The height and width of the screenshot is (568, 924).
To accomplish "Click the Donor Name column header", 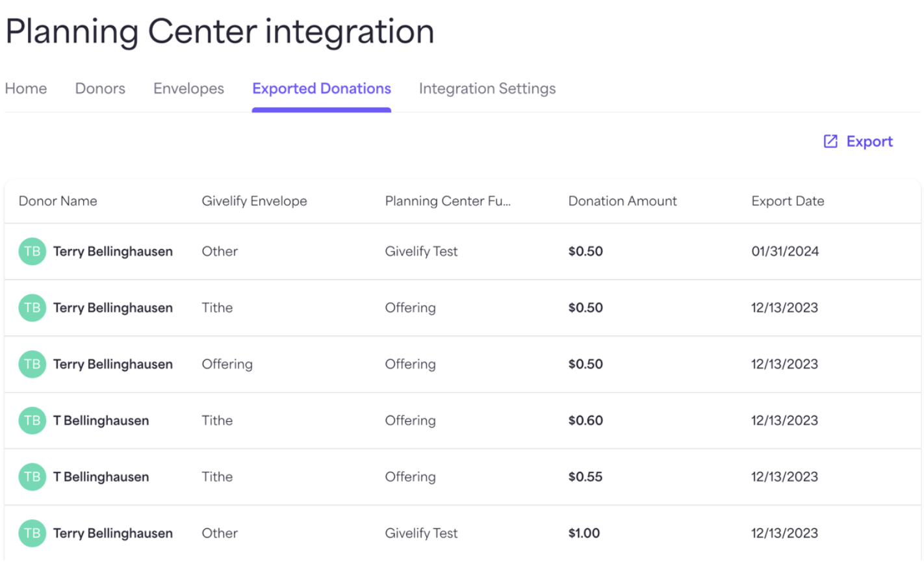I will pos(58,201).
